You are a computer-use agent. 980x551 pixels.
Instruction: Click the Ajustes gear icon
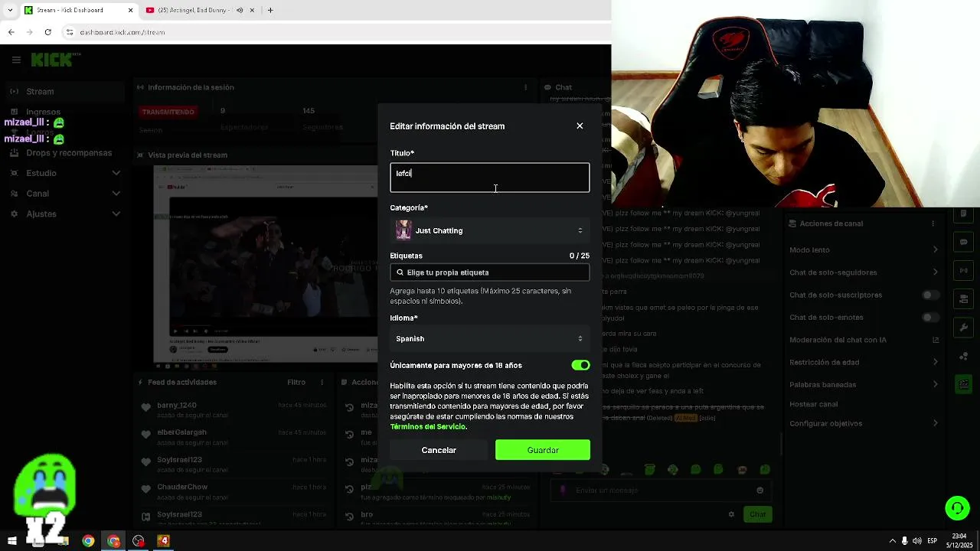(15, 214)
